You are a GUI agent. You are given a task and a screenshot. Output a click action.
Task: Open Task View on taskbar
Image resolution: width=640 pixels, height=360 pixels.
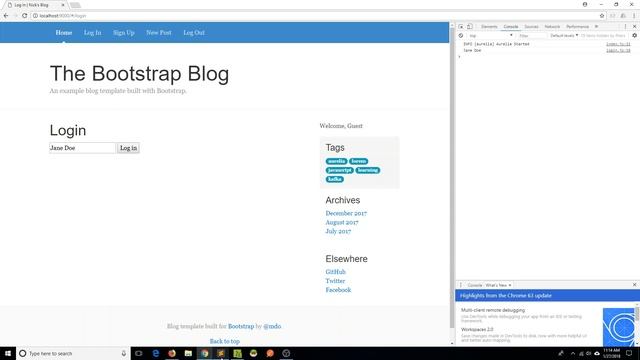139,353
